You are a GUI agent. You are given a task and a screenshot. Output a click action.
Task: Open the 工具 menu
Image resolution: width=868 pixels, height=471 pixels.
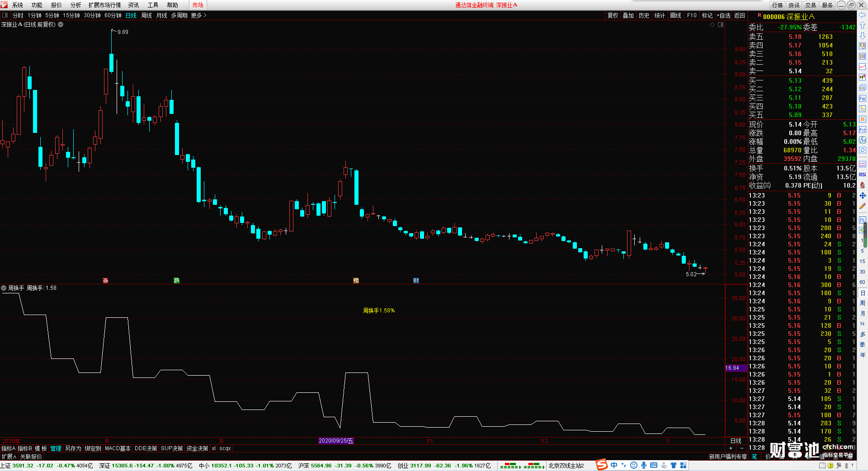(x=153, y=5)
